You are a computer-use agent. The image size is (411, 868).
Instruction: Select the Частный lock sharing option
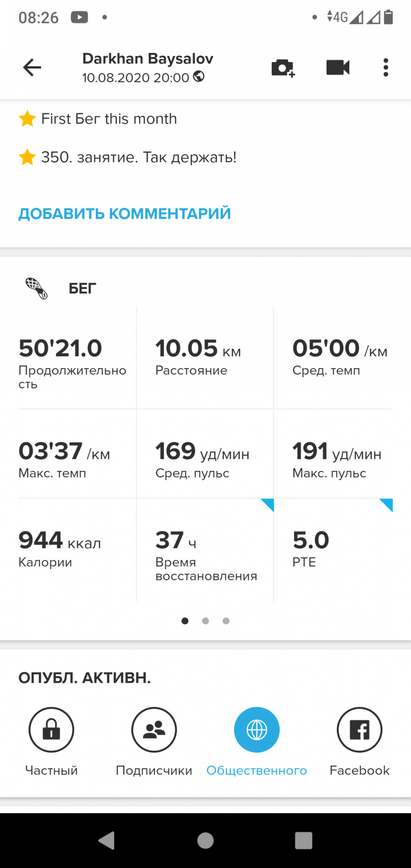(x=51, y=730)
